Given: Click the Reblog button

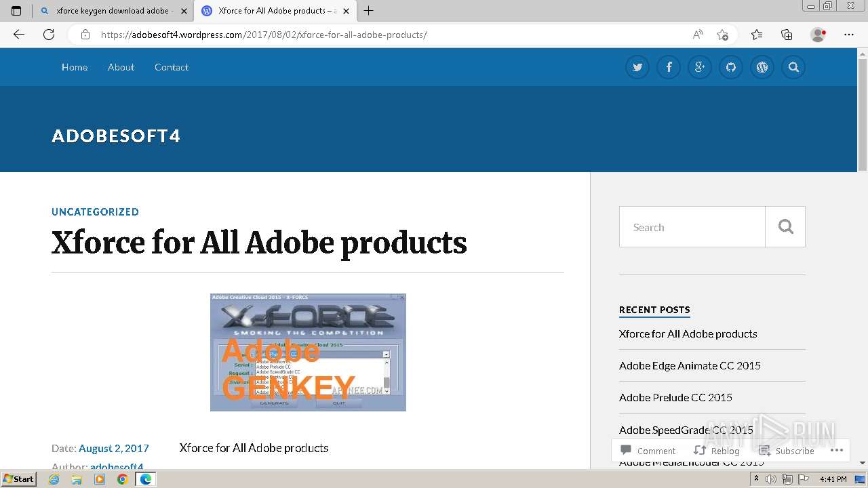Looking at the screenshot, I should pos(717,451).
